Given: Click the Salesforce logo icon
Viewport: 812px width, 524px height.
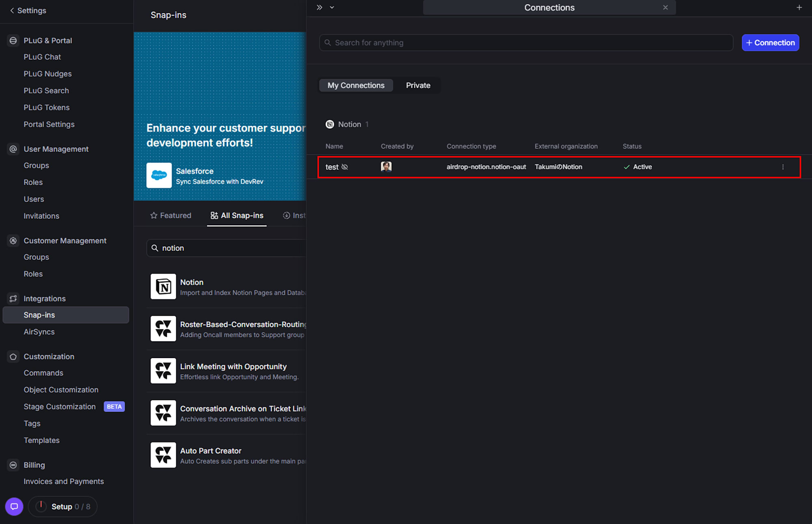Looking at the screenshot, I should [159, 175].
